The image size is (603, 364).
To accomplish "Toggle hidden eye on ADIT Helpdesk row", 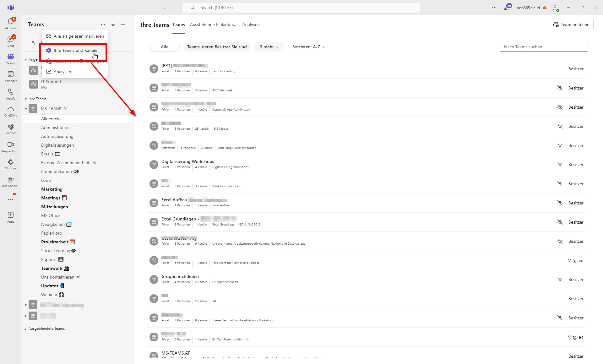I will (560, 88).
